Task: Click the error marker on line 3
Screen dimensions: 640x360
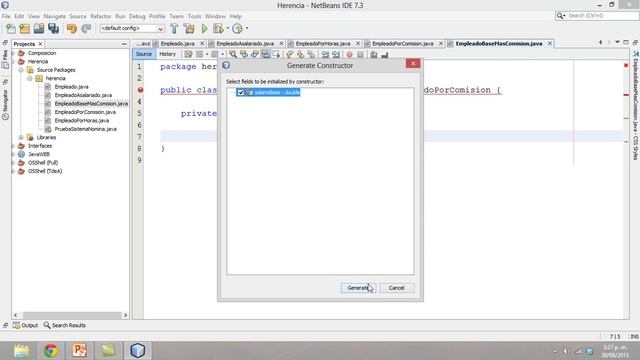Action: pyautogui.click(x=140, y=90)
